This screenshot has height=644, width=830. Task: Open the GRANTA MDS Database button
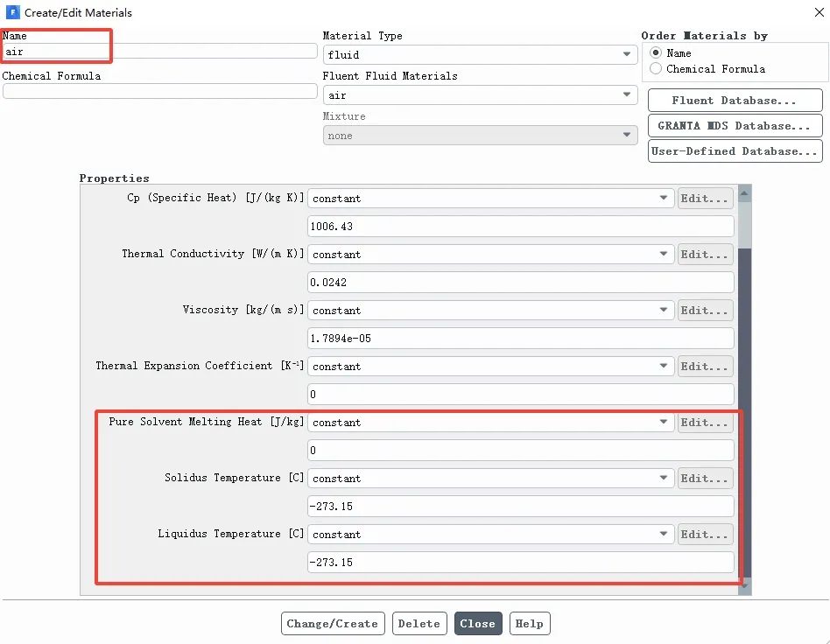pyautogui.click(x=735, y=126)
